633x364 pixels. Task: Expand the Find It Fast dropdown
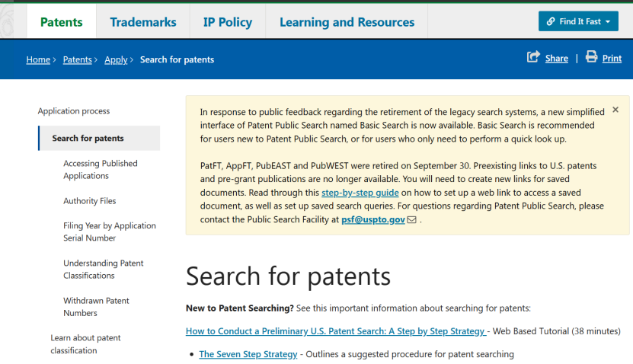578,21
